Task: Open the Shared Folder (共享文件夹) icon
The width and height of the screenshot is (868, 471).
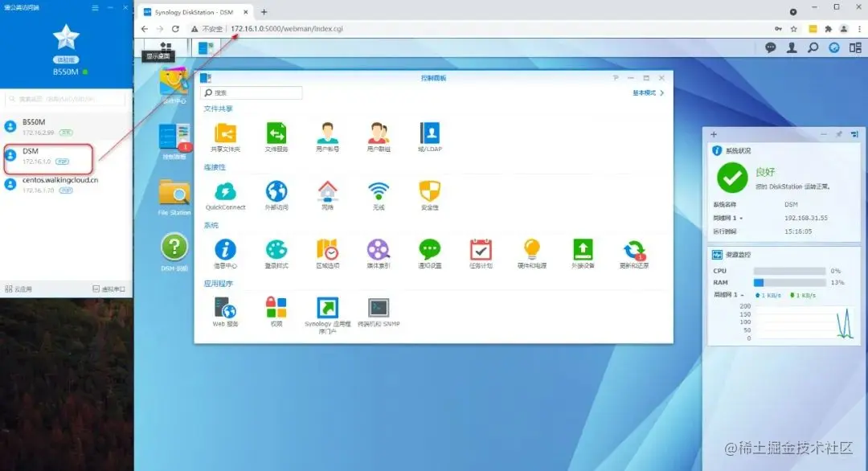Action: tap(225, 133)
